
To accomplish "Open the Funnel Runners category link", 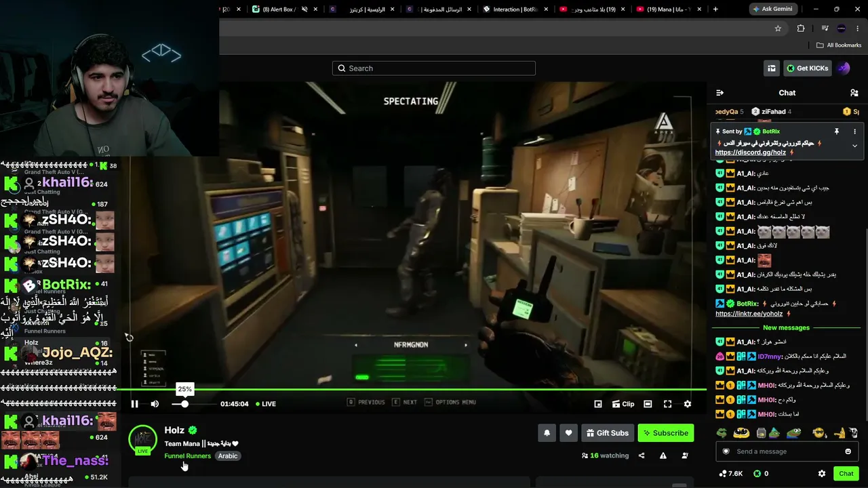I will pos(187,456).
